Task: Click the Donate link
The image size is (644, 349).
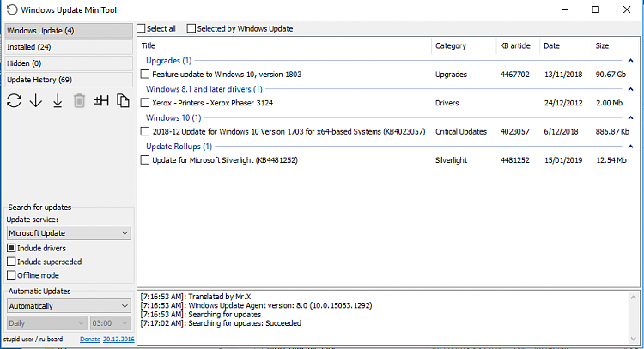Action: coord(90,340)
